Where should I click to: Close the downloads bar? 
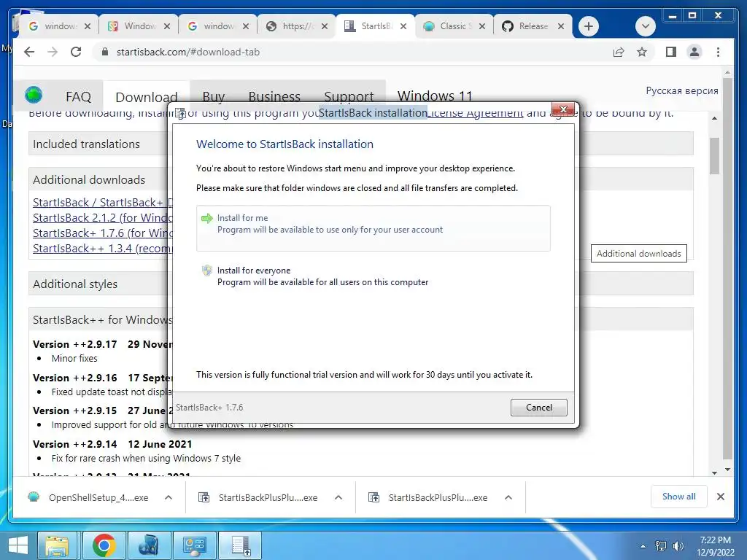point(720,497)
